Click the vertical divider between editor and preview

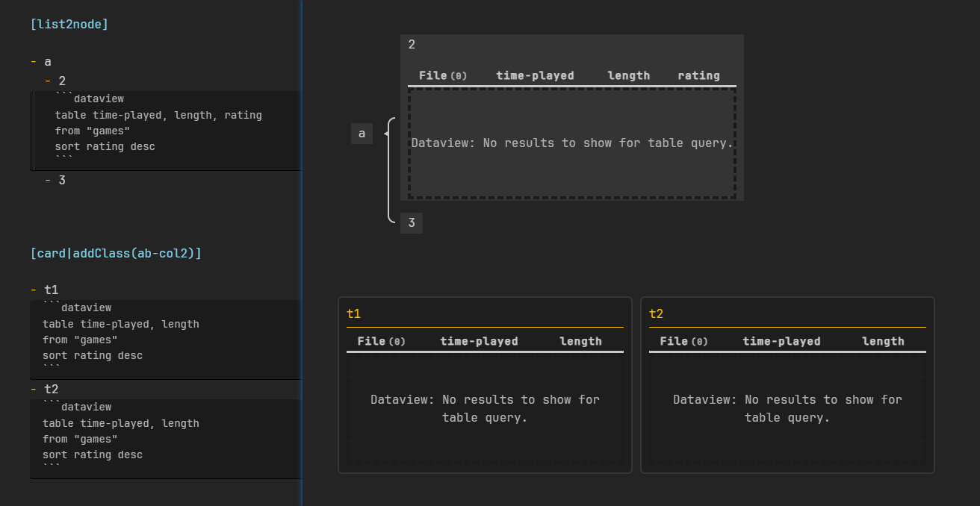point(302,253)
